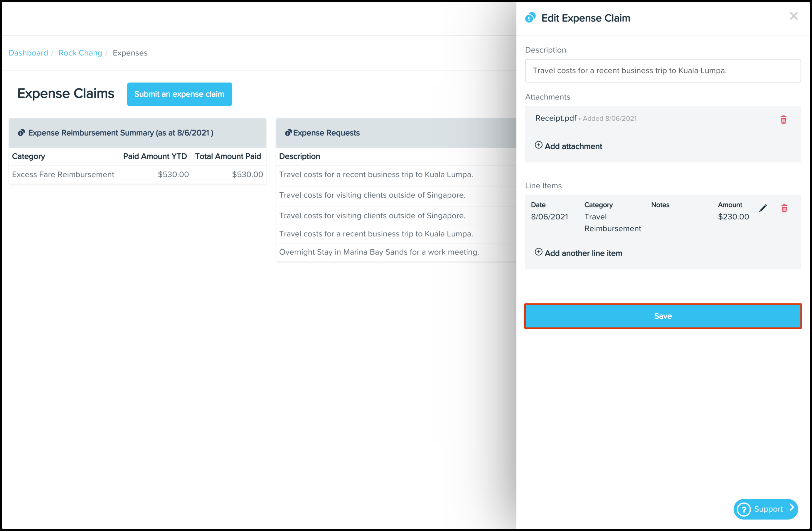Click the Expense Requests header icon
This screenshot has height=531, width=812.
(x=288, y=133)
